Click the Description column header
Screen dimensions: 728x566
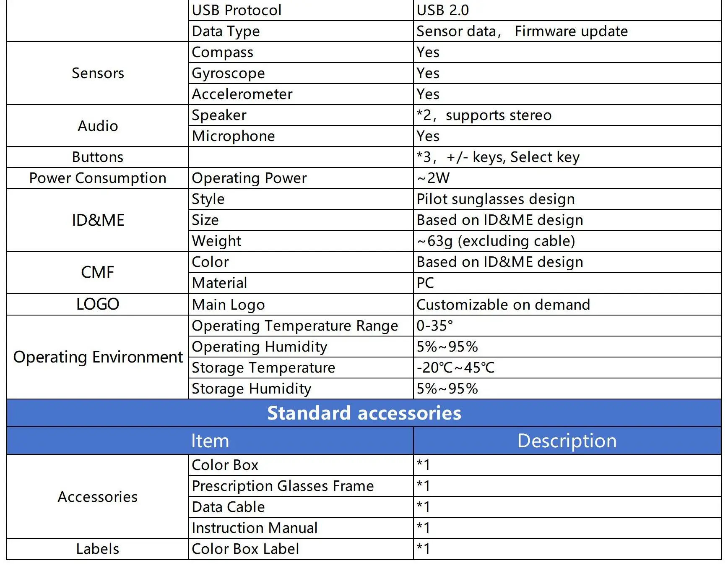tap(567, 441)
